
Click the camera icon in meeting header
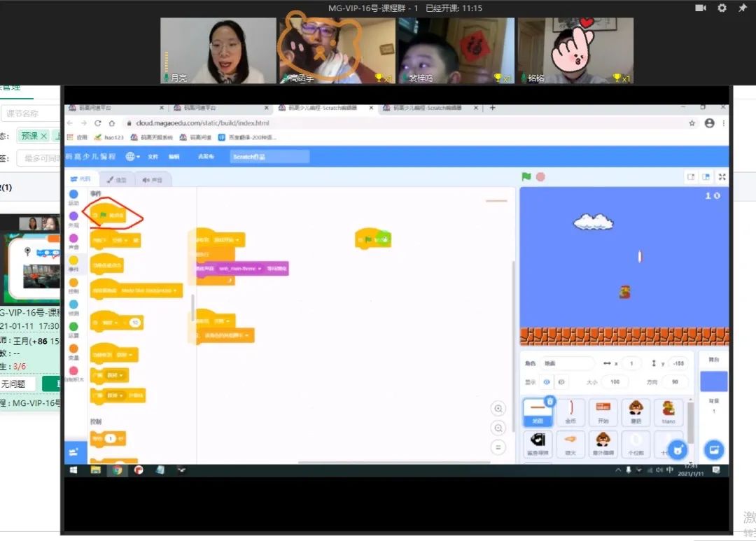coord(701,8)
